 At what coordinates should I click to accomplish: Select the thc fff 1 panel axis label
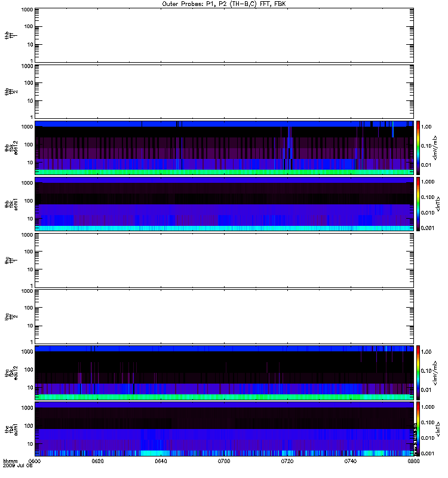11,261
